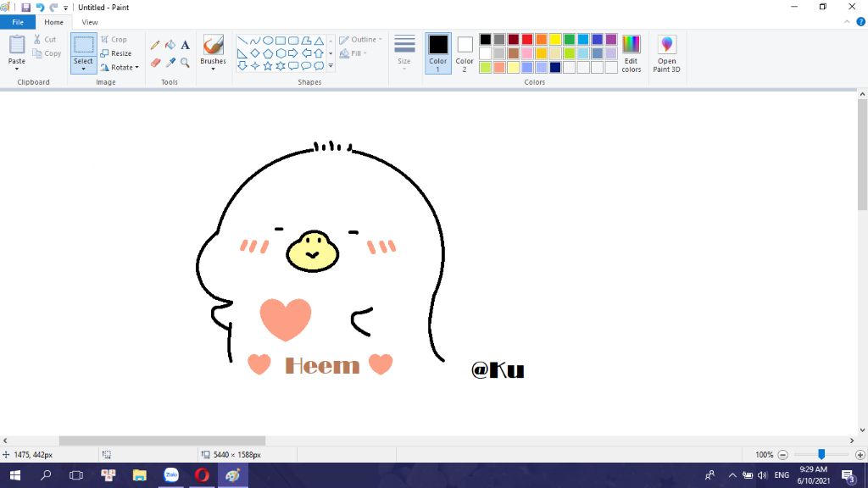Choose the red color swatch
Viewport: 868px width, 488px height.
[527, 39]
